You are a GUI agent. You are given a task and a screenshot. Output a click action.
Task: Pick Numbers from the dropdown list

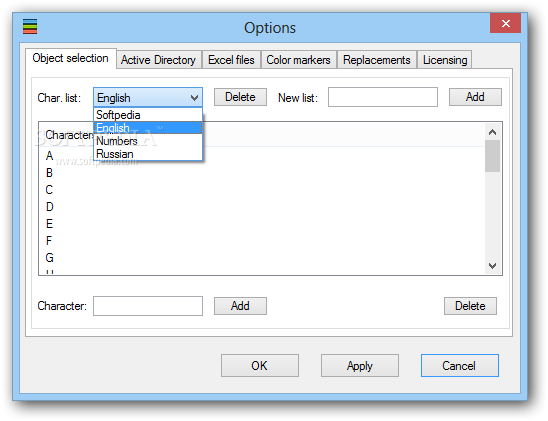coord(148,141)
